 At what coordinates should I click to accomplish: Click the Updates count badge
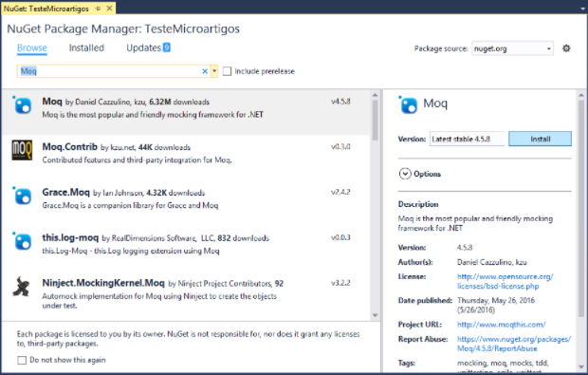point(167,47)
